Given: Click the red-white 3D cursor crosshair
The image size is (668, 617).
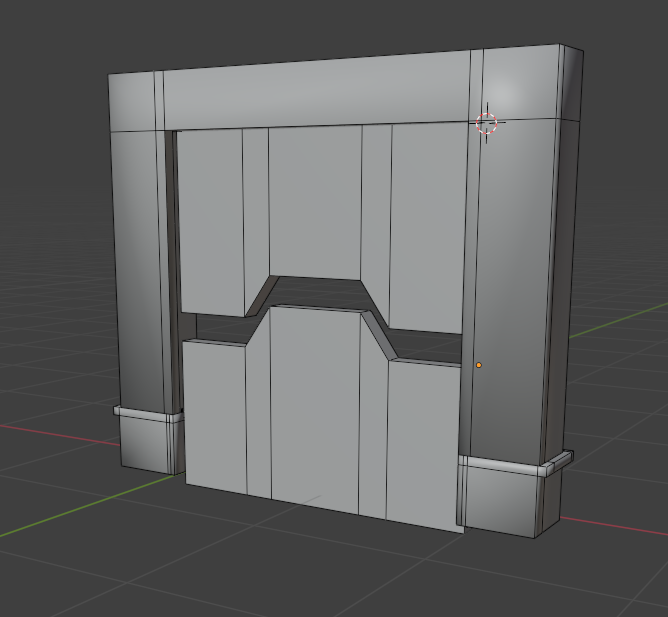Looking at the screenshot, I should (x=486, y=123).
